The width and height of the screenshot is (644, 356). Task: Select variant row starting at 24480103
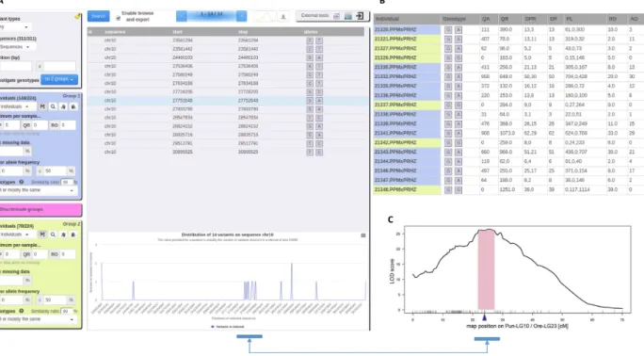click(226, 57)
